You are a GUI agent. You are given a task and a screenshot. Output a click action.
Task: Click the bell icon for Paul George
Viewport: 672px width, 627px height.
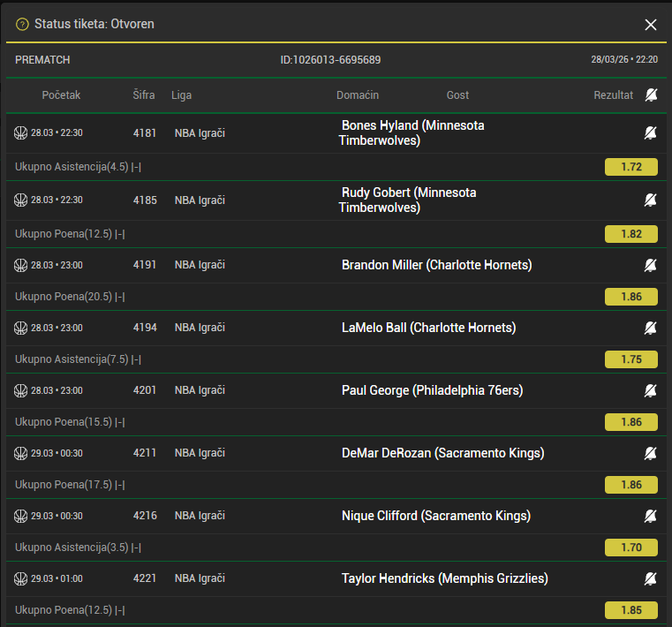pos(651,390)
